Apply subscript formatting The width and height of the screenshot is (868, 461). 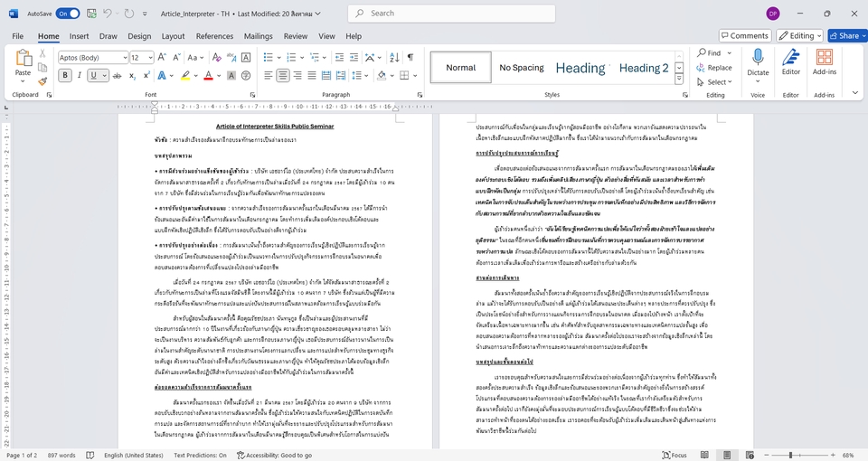(132, 76)
